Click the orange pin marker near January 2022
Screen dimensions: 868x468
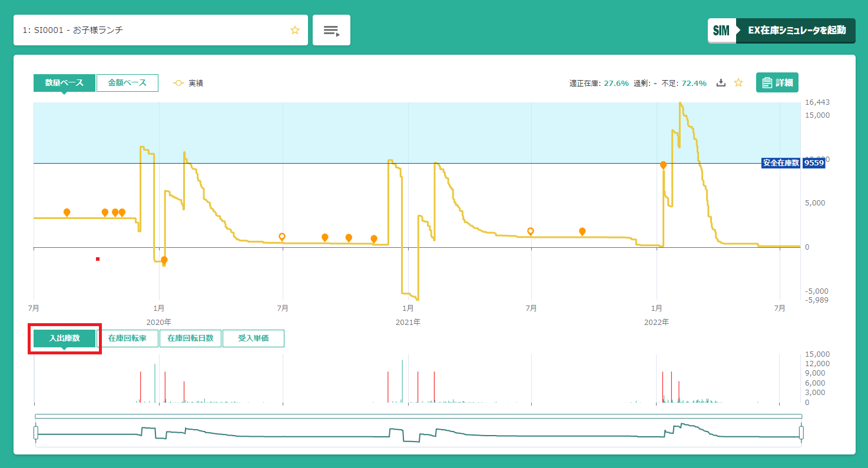tap(663, 165)
